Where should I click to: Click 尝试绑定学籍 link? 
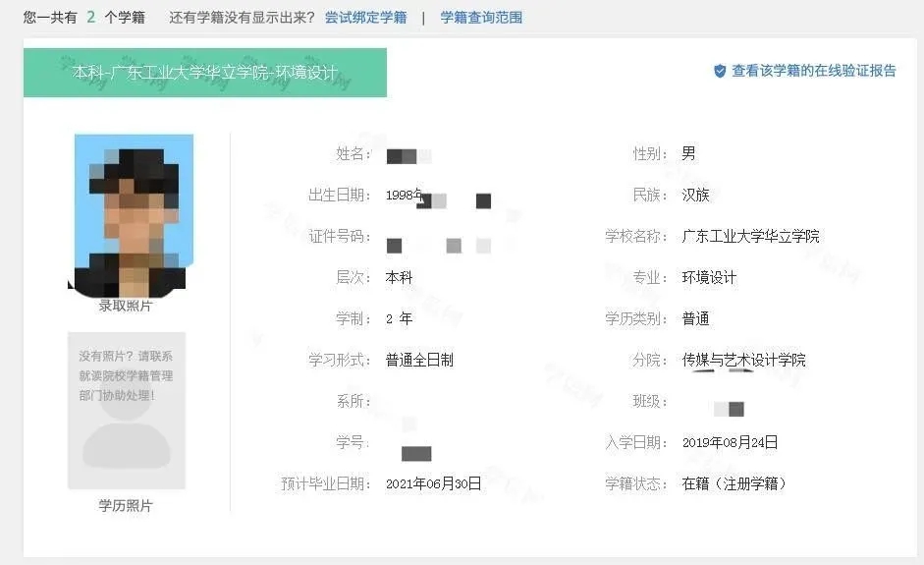[x=365, y=18]
